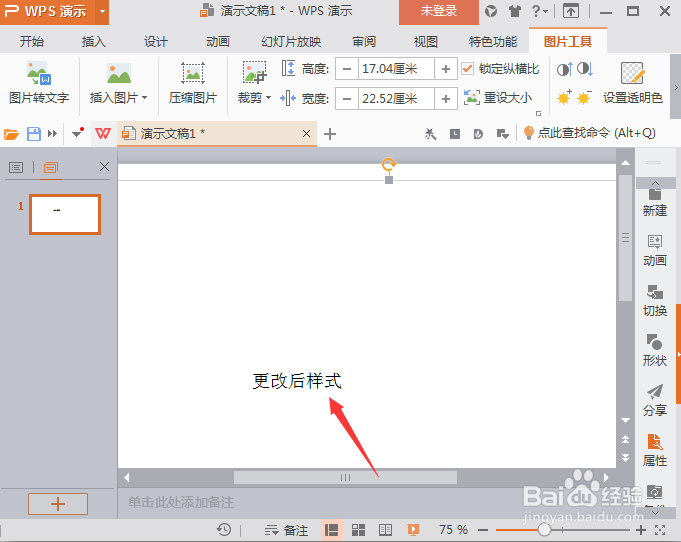This screenshot has width=681, height=542.
Task: Increase brightness with the sun plus icon
Action: (x=564, y=98)
